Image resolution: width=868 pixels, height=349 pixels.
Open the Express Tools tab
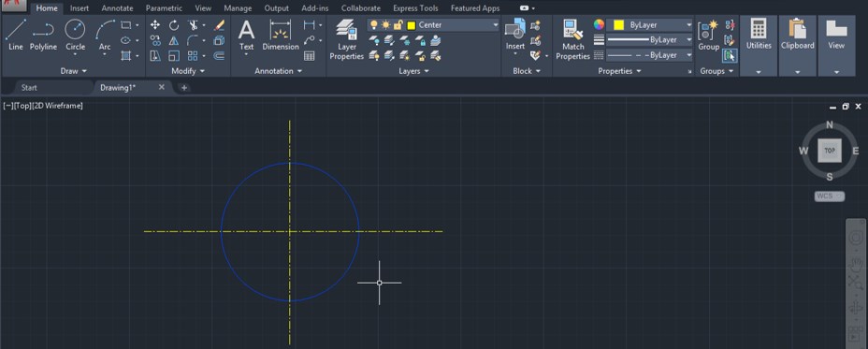[x=415, y=8]
